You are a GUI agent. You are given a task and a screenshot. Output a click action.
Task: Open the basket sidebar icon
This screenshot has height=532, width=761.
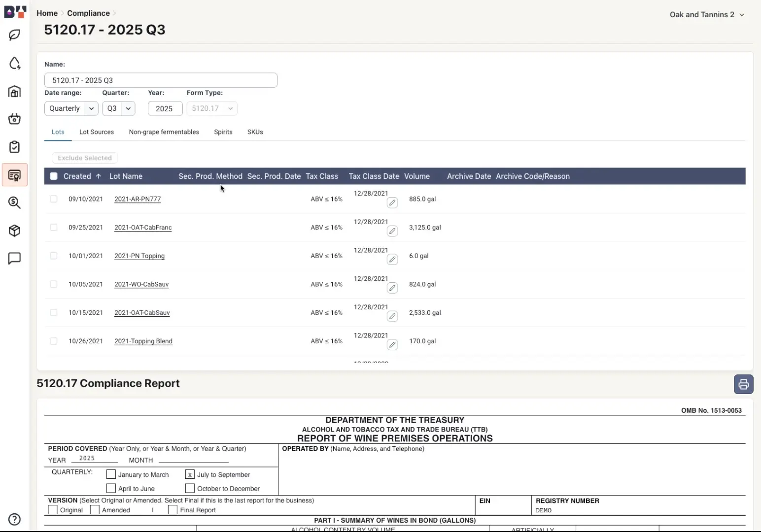click(x=15, y=119)
